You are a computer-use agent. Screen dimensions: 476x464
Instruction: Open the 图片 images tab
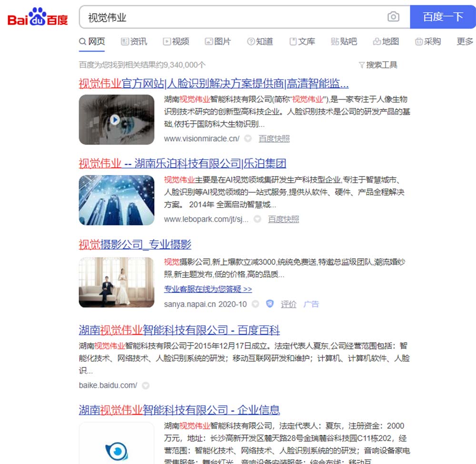pyautogui.click(x=218, y=42)
